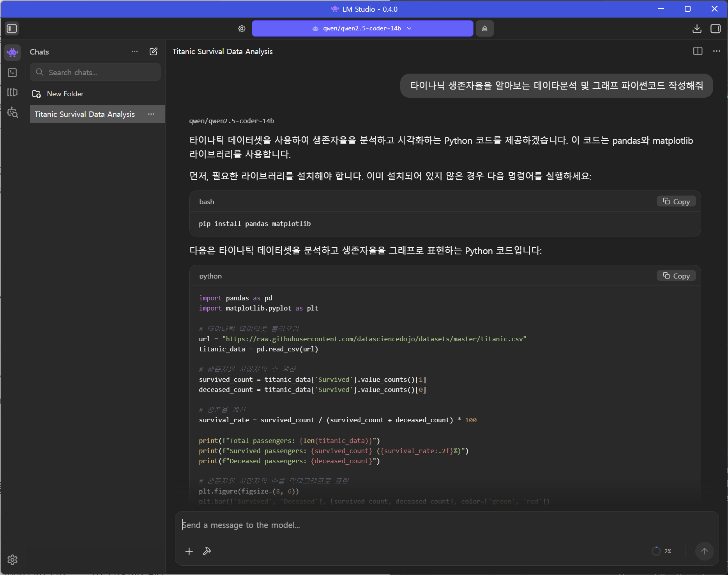The width and height of the screenshot is (728, 575).
Task: Toggle the left sidebar panel
Action: coord(12,28)
